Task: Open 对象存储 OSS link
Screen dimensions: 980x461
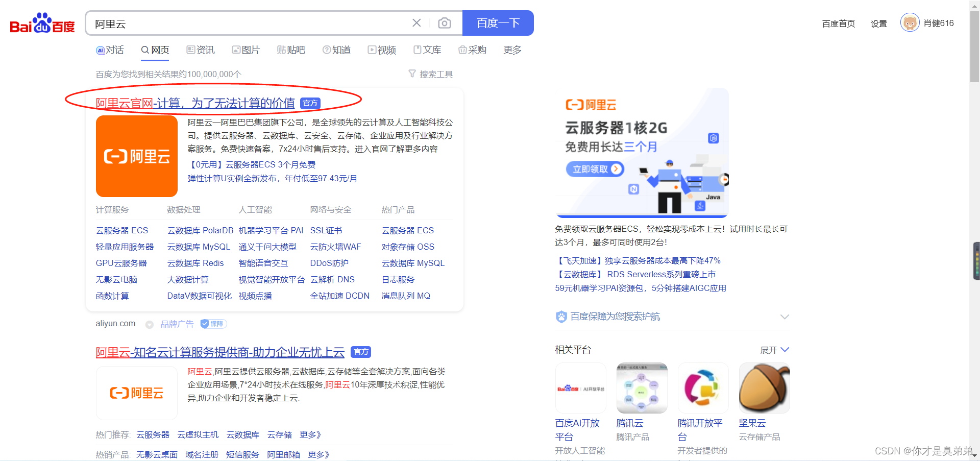Action: pyautogui.click(x=408, y=247)
